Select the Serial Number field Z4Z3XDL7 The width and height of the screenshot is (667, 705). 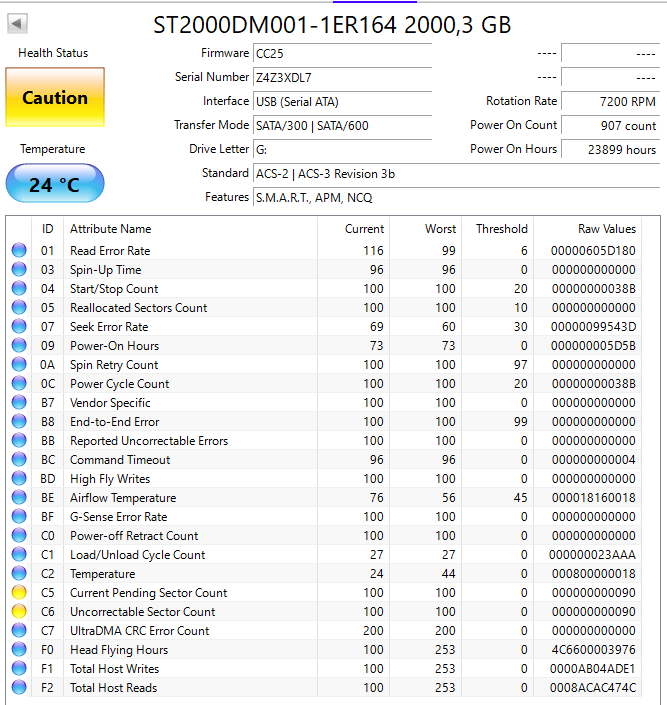(x=342, y=77)
